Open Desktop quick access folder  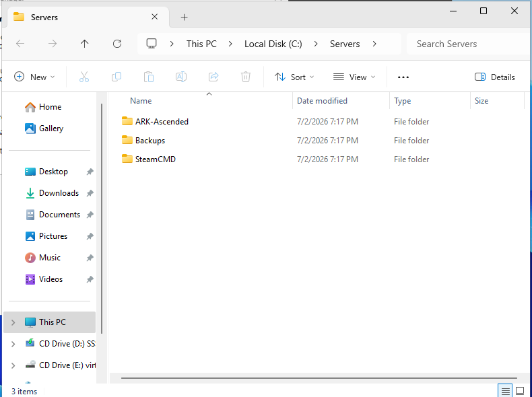pyautogui.click(x=53, y=172)
